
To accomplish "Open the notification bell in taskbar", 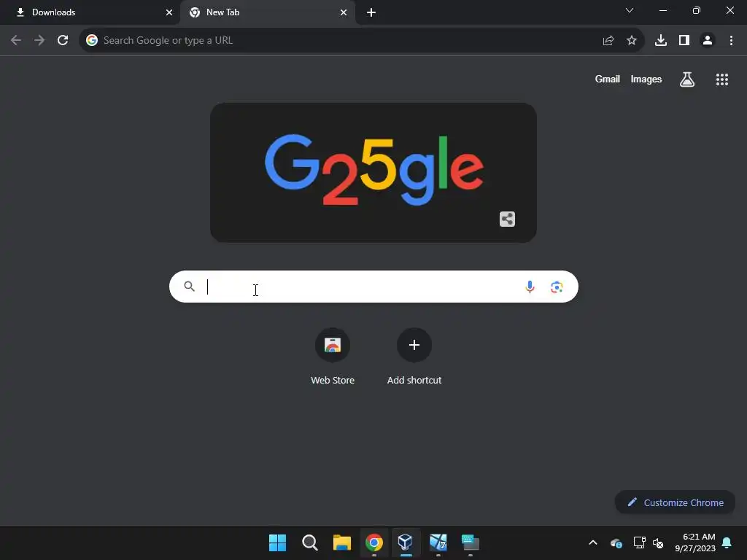I will [x=727, y=542].
